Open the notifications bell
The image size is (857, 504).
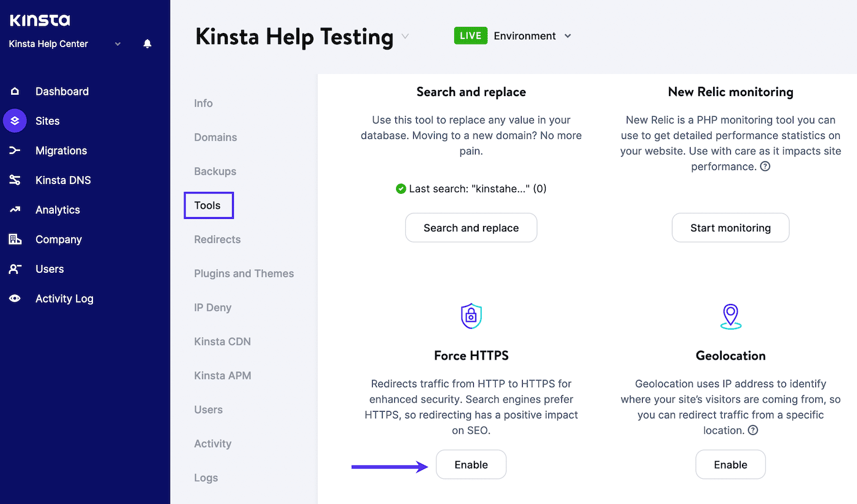(x=148, y=44)
